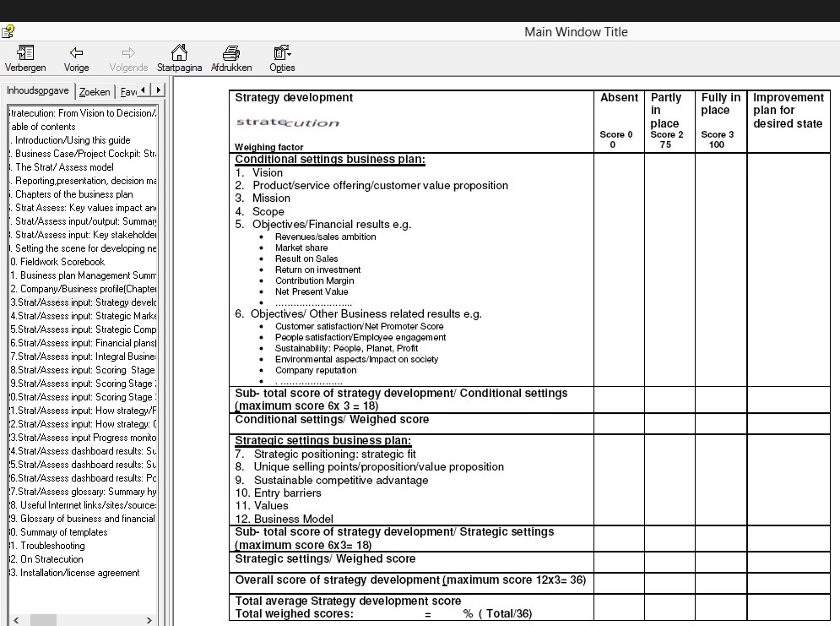The image size is (840, 626).
Task: Click the Verbergen (hide) toolbar icon
Action: tap(25, 54)
